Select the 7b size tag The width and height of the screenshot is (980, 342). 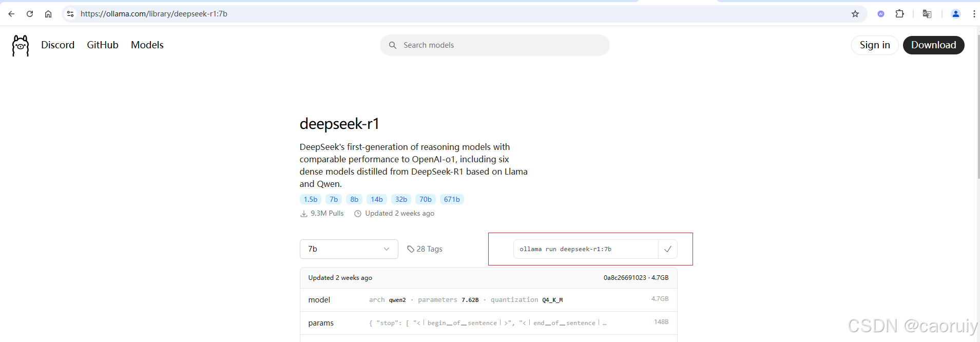pyautogui.click(x=334, y=199)
